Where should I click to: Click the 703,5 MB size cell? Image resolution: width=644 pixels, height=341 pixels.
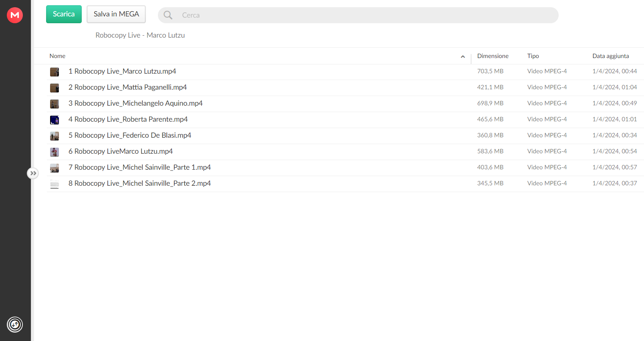tap(490, 71)
